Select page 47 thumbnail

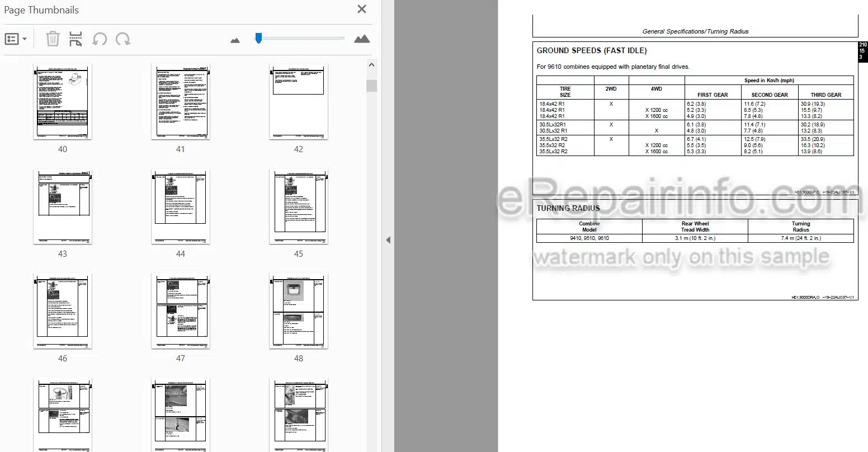coord(181,312)
